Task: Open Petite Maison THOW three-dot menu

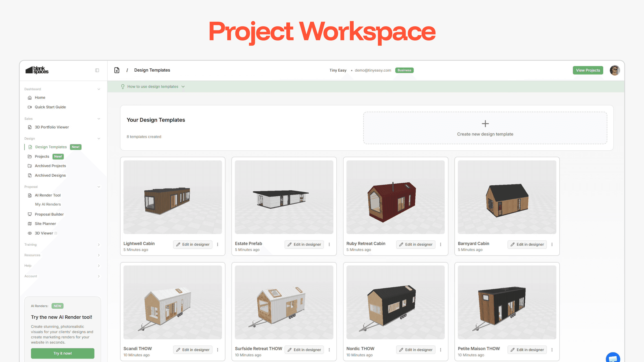Action: pos(552,350)
